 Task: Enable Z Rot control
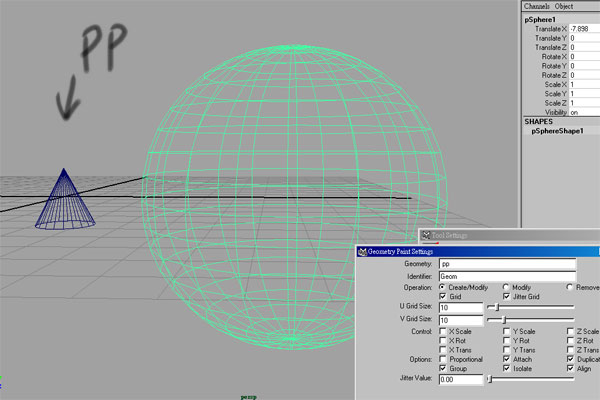pos(570,340)
